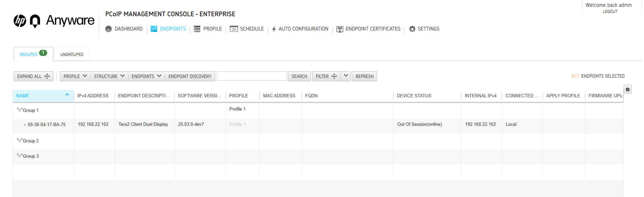Open the Endpoints toolbar dropdown

(x=146, y=76)
